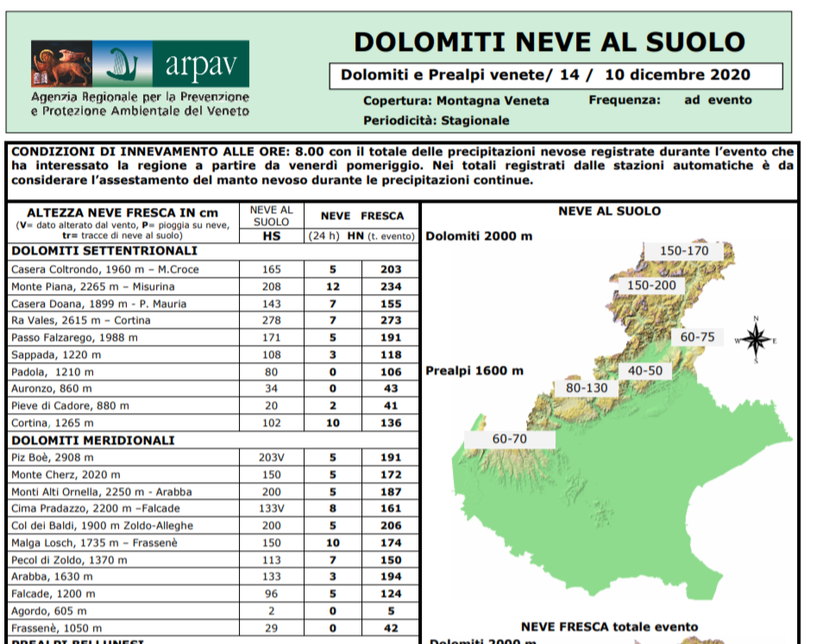Select the text Copertura: Montagna Veneta
The height and width of the screenshot is (644, 816).
click(x=456, y=100)
